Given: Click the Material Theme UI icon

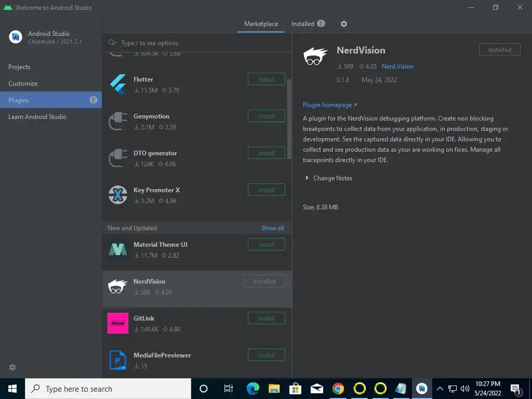Looking at the screenshot, I should tap(118, 250).
